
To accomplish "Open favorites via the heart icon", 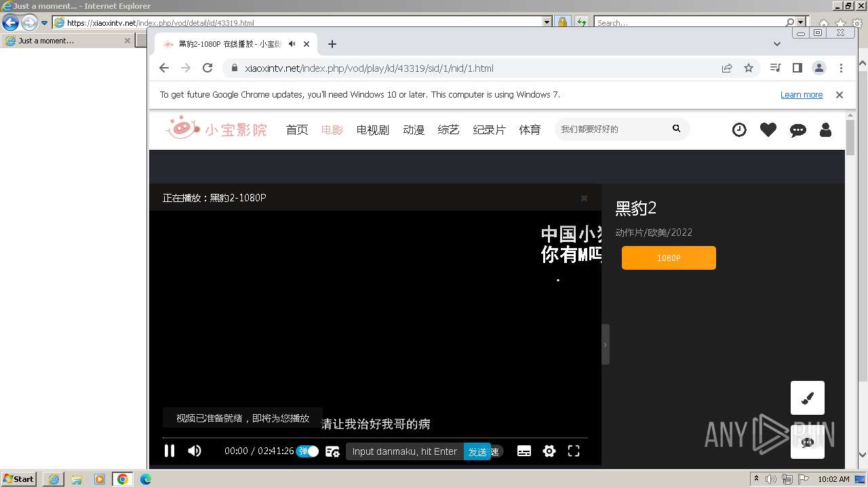I will 768,129.
